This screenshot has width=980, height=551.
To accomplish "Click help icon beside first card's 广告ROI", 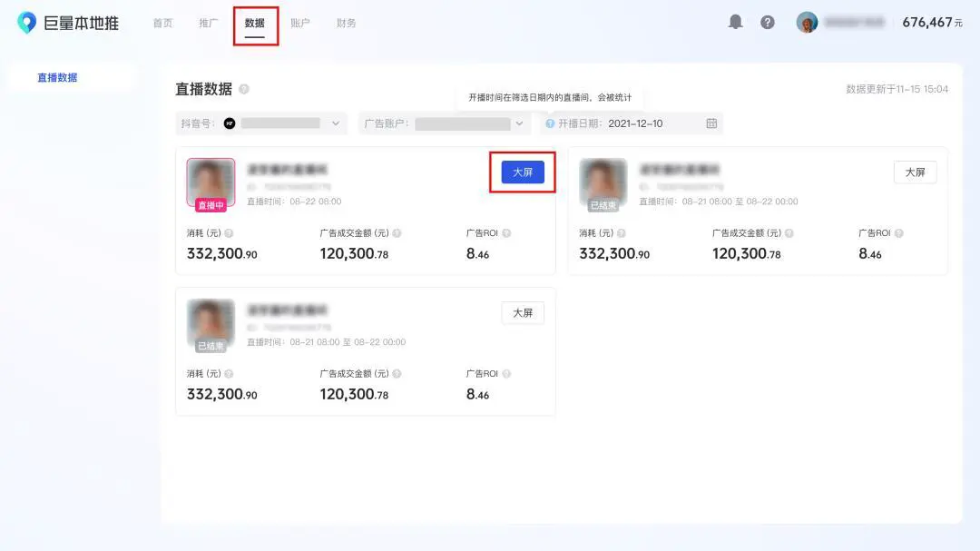I will (x=506, y=233).
